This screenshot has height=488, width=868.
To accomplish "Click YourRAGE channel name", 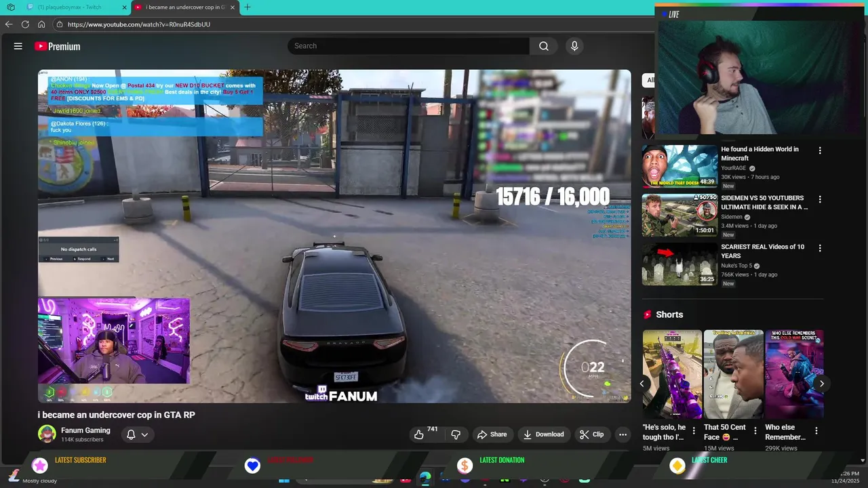I will coord(734,168).
